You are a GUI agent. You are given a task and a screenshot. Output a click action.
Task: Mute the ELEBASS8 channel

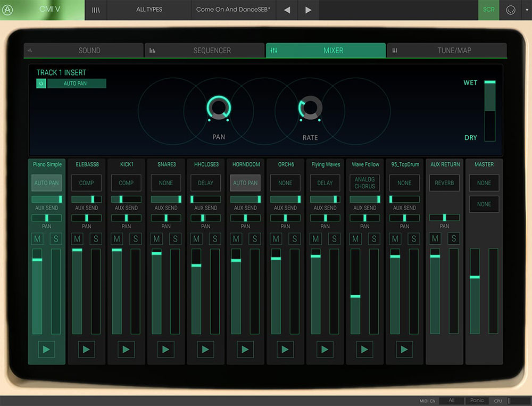(77, 239)
